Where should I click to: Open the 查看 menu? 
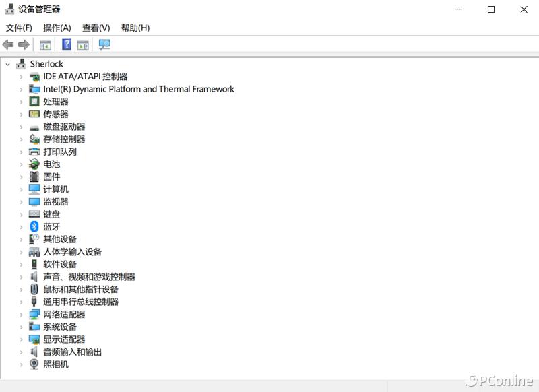[x=95, y=28]
